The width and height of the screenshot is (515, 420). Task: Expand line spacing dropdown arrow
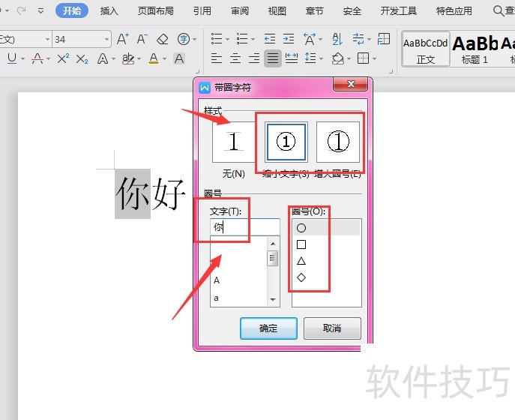click(x=321, y=59)
